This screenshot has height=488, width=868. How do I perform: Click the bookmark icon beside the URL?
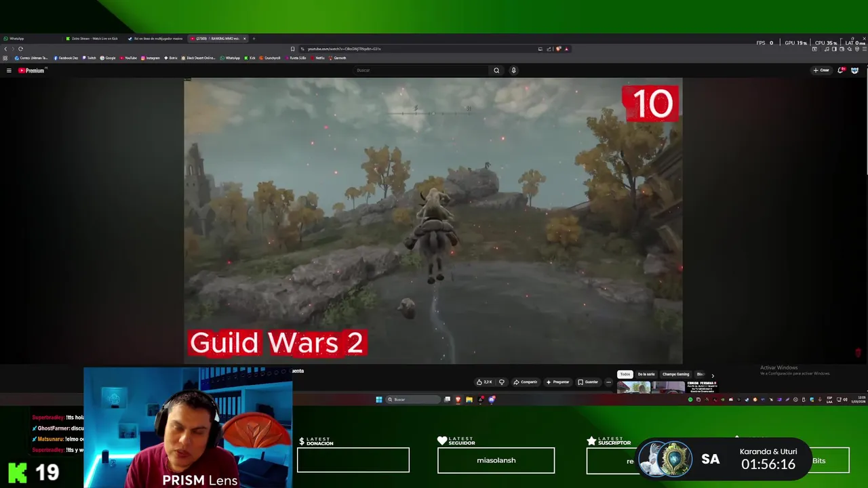292,49
